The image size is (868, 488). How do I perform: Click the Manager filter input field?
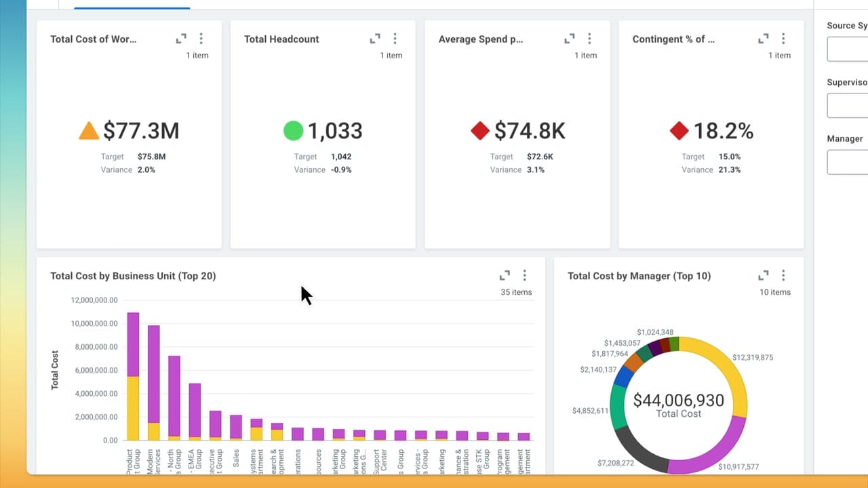(848, 162)
